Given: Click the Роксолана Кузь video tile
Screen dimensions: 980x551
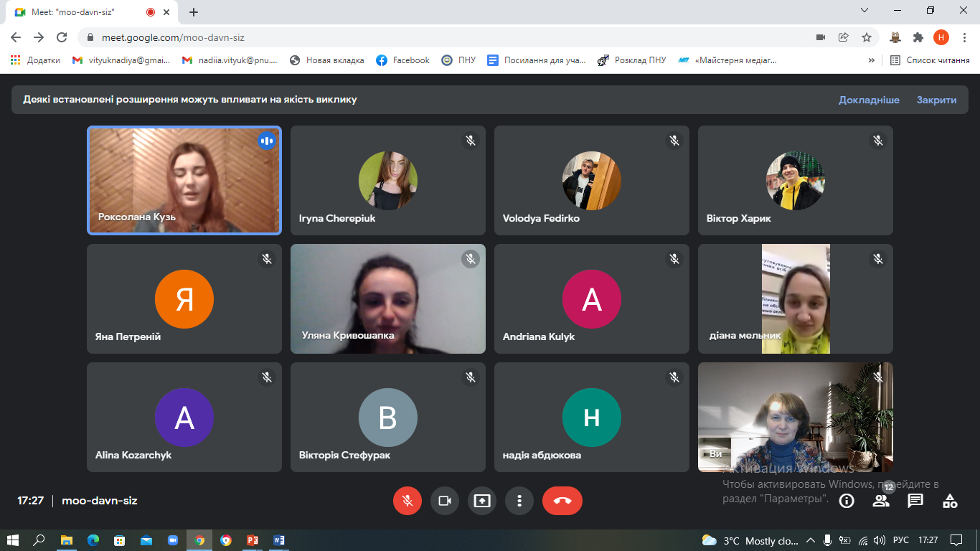Looking at the screenshot, I should 184,180.
